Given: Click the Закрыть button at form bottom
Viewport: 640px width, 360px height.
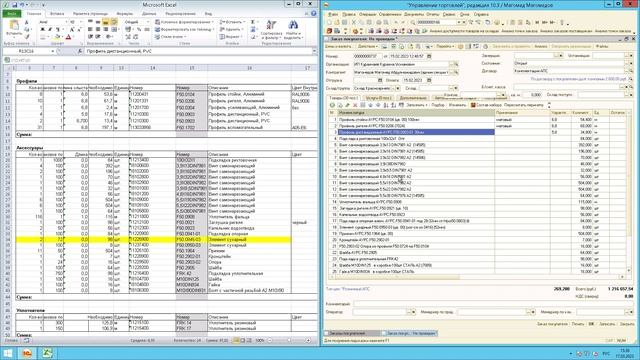Looking at the screenshot, I should click(627, 324).
